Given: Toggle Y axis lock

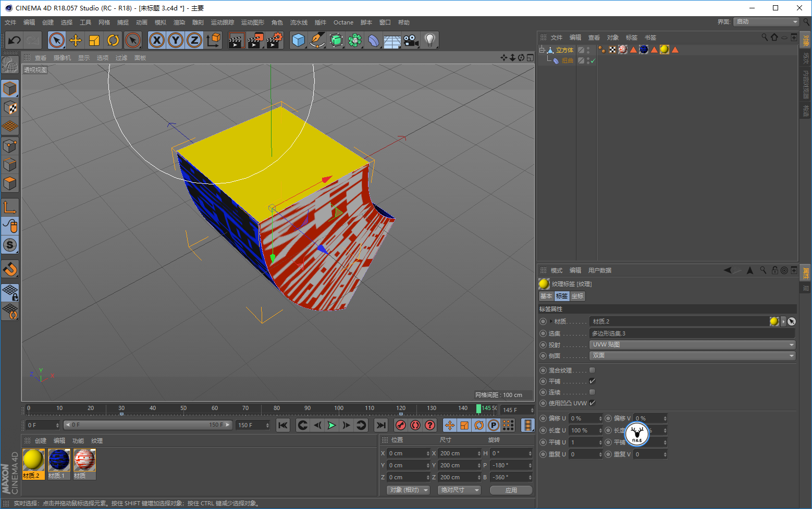Looking at the screenshot, I should [x=176, y=40].
